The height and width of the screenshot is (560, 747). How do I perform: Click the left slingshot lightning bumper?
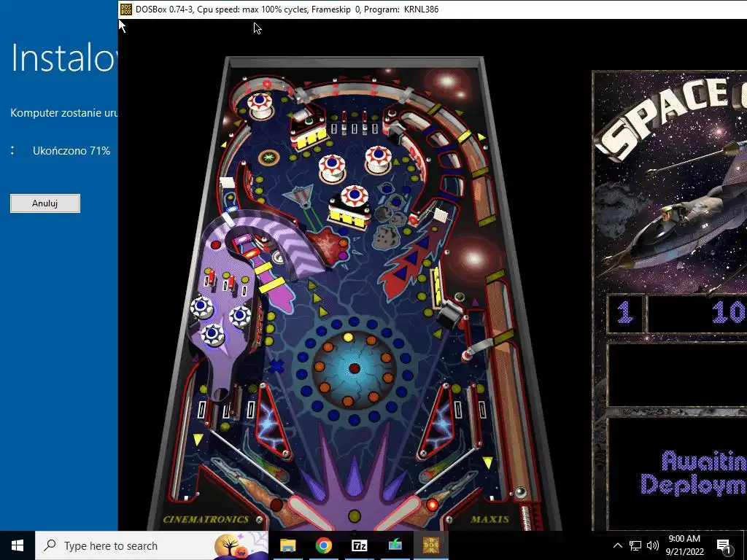pos(272,421)
